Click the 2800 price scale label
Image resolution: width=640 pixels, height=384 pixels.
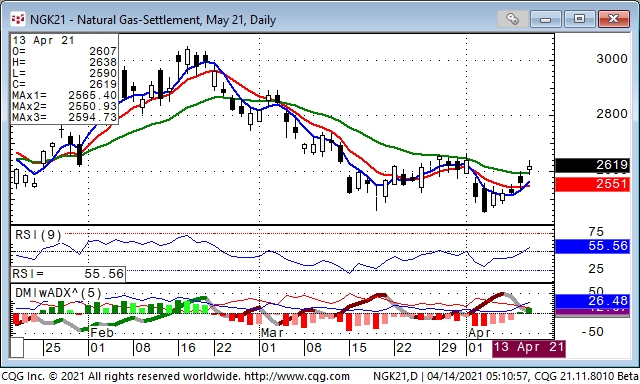pyautogui.click(x=612, y=114)
